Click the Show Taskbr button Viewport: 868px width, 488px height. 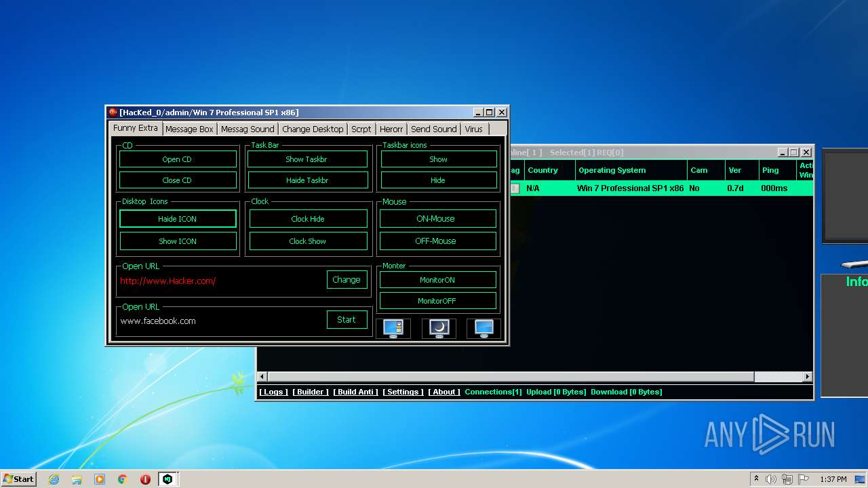pos(307,159)
